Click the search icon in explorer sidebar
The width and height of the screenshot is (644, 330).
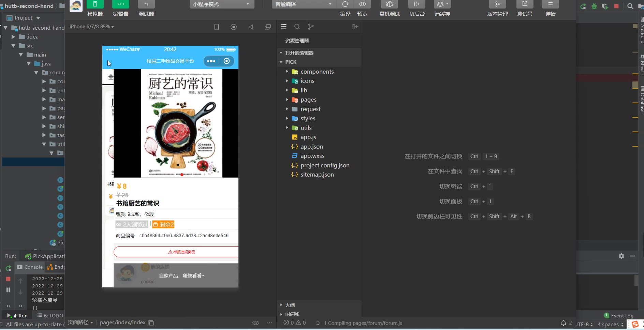(297, 27)
